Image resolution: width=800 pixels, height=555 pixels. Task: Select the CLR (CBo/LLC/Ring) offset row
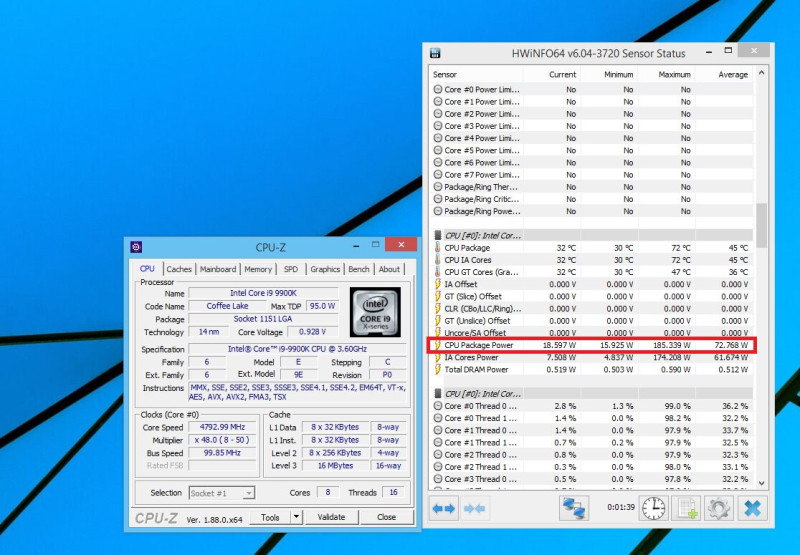pyautogui.click(x=592, y=309)
